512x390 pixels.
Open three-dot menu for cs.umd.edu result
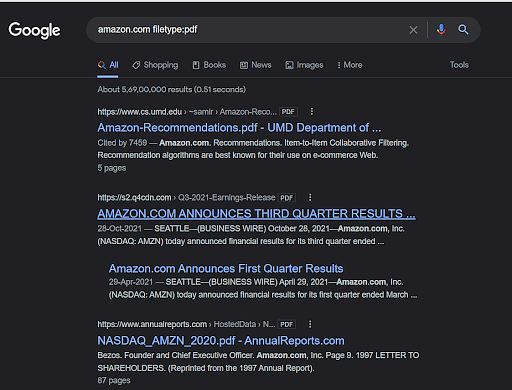[x=312, y=111]
